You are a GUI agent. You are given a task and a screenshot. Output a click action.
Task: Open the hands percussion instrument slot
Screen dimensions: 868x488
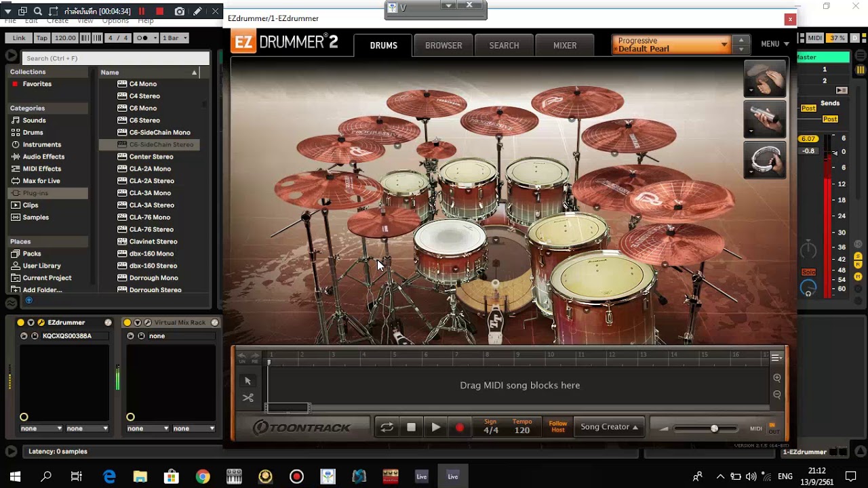coord(765,78)
